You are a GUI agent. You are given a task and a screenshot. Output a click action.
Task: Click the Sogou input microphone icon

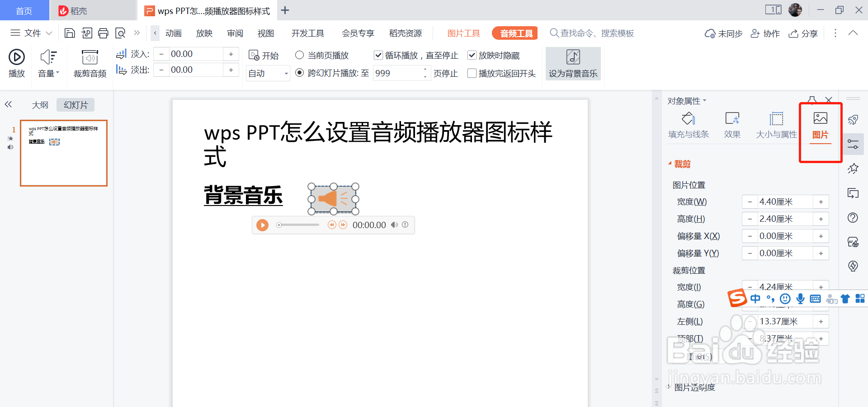coord(800,299)
